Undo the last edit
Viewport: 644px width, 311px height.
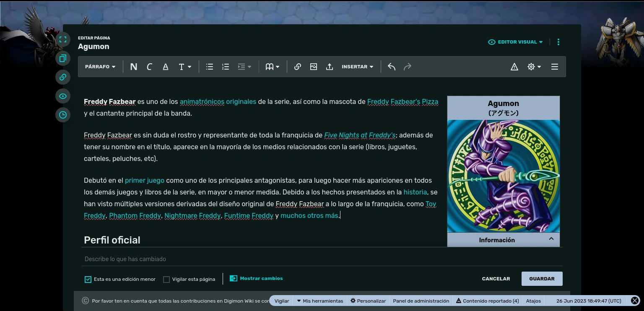[x=392, y=67]
